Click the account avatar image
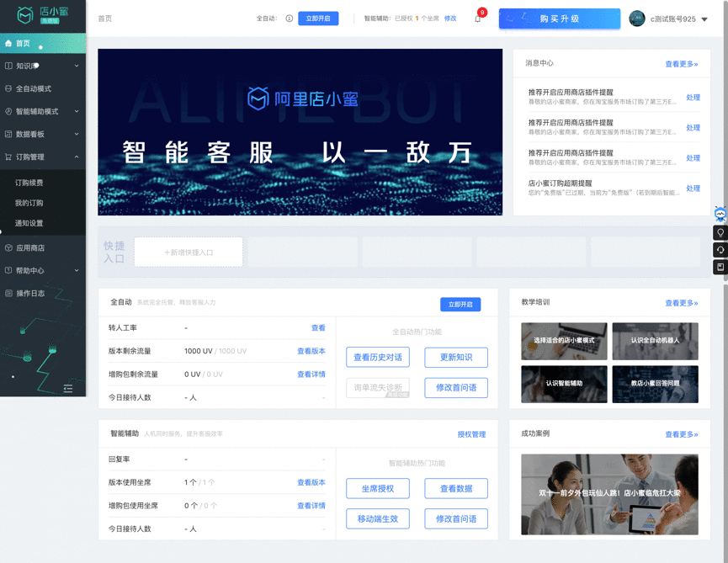This screenshot has width=728, height=563. click(637, 19)
